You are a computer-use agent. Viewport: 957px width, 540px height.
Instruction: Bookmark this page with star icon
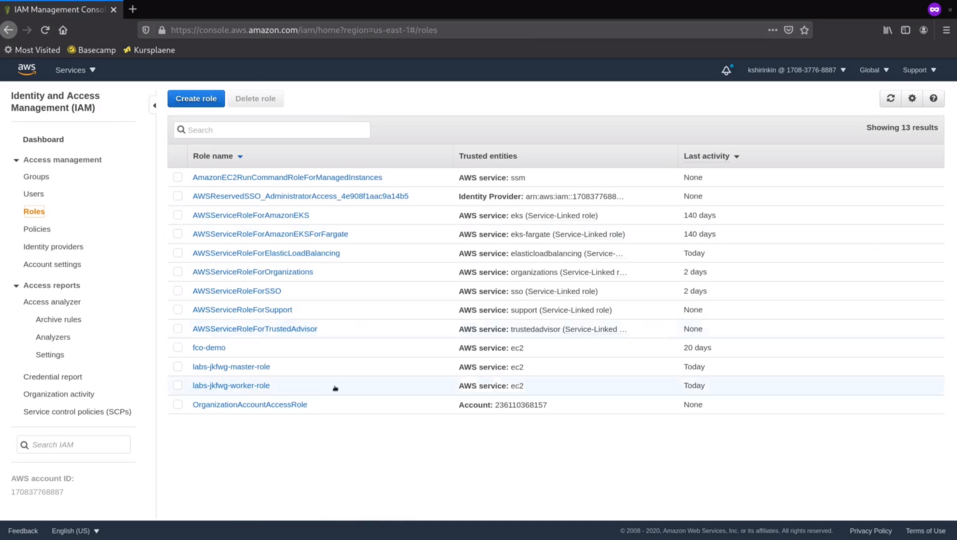pos(804,30)
